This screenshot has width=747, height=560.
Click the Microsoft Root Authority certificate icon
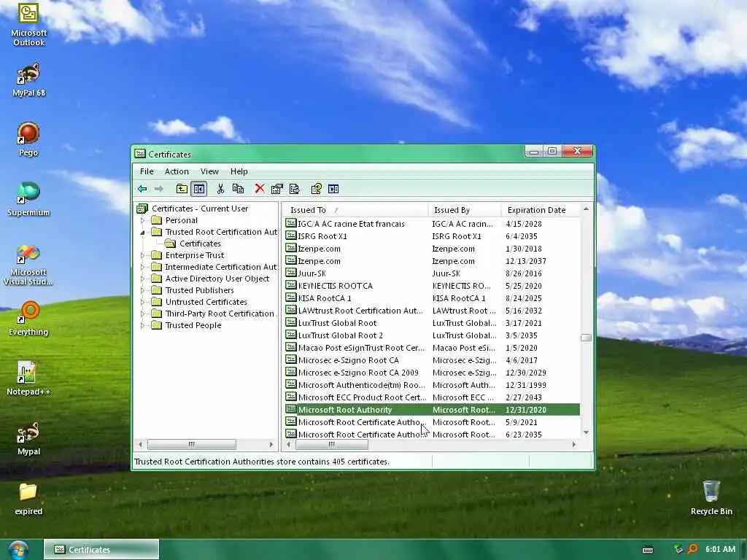290,409
